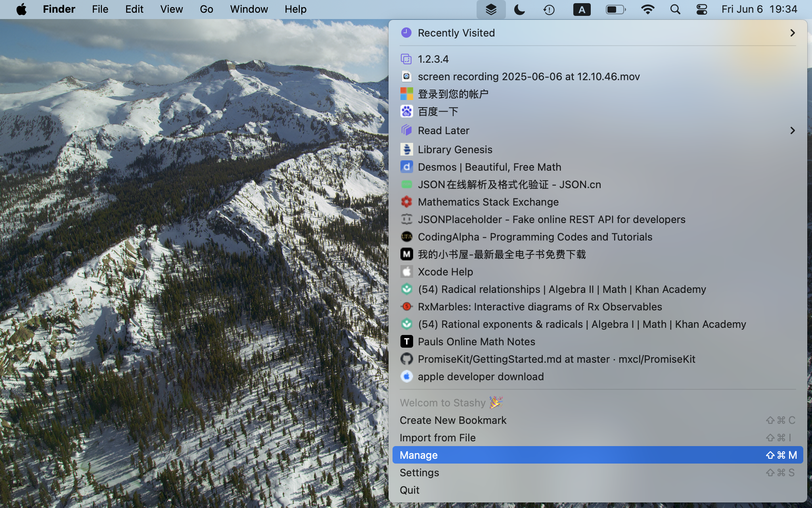Open the Recently Visited label
The image size is (812, 508).
(456, 33)
